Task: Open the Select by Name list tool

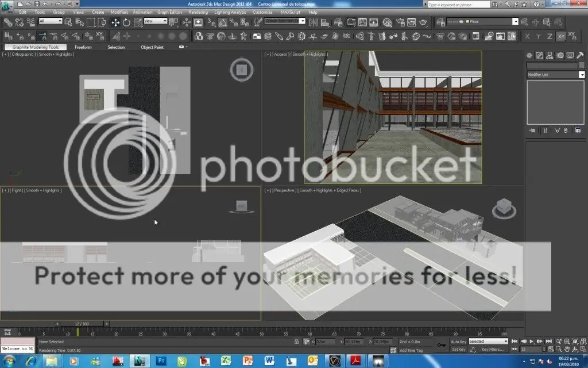Action: pos(79,22)
